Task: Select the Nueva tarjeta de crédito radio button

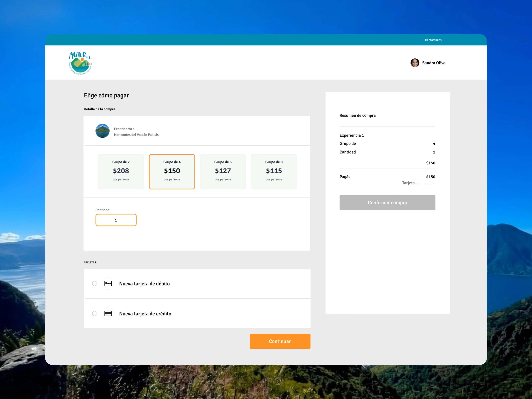Action: pyautogui.click(x=95, y=313)
